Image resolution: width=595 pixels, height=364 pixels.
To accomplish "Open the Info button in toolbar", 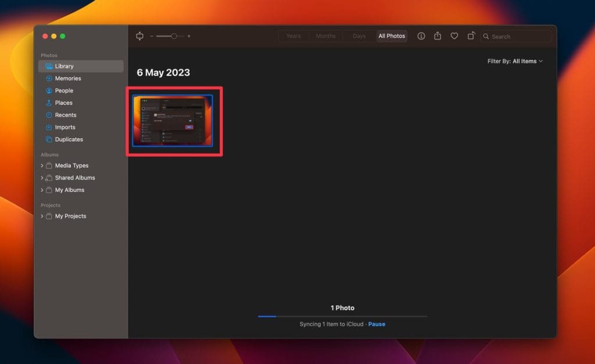I will point(421,36).
